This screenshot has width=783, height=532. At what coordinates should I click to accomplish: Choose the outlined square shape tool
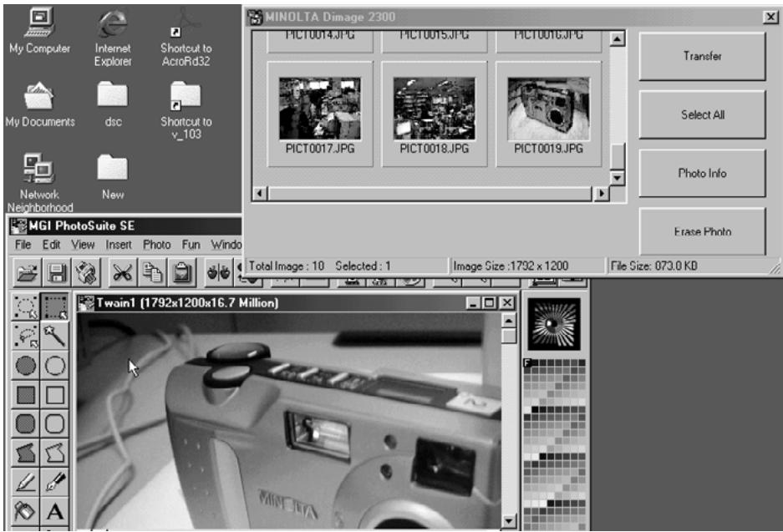tap(54, 395)
